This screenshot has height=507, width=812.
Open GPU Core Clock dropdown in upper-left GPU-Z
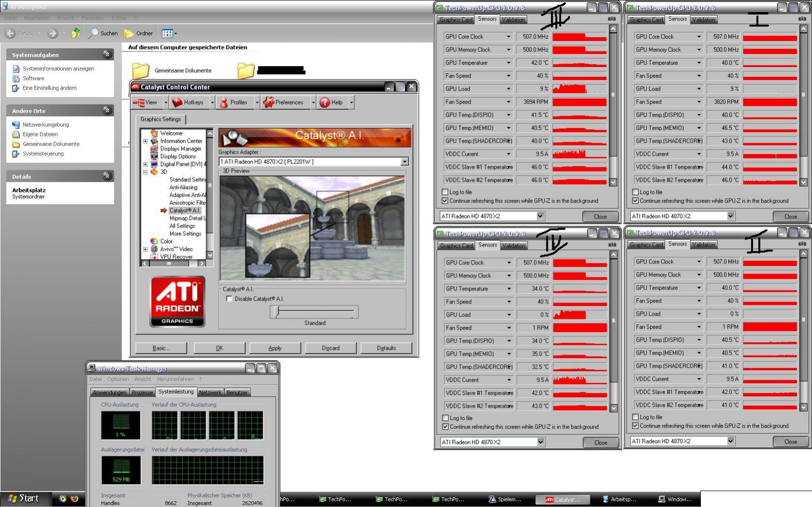pos(508,37)
